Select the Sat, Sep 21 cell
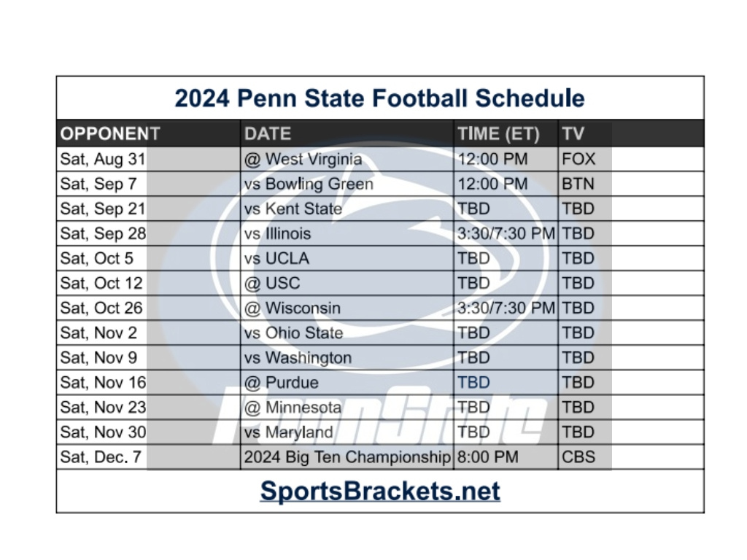 [103, 209]
